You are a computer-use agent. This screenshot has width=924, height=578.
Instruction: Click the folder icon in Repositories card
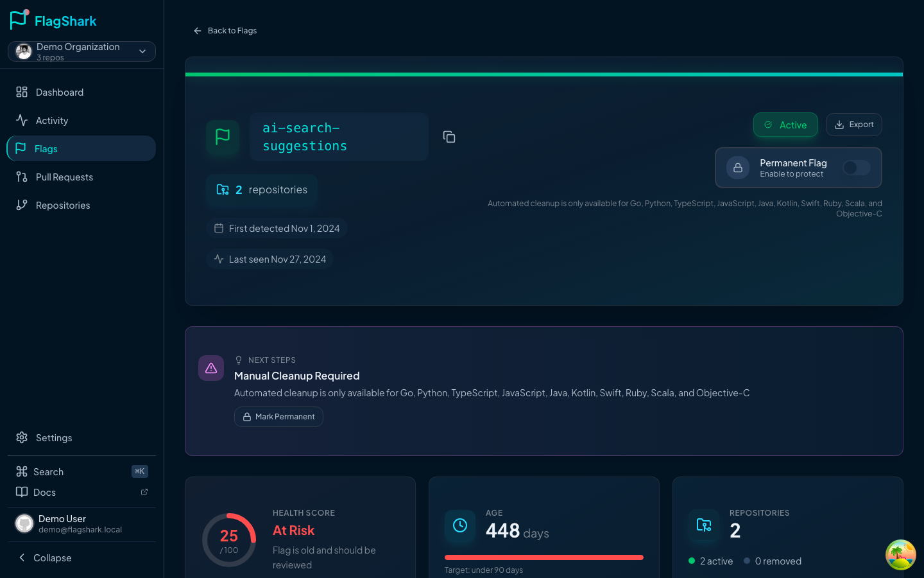pyautogui.click(x=704, y=525)
